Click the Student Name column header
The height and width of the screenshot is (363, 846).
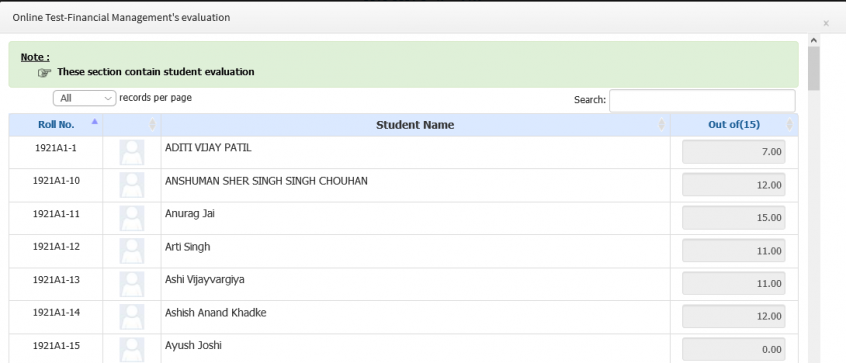415,125
